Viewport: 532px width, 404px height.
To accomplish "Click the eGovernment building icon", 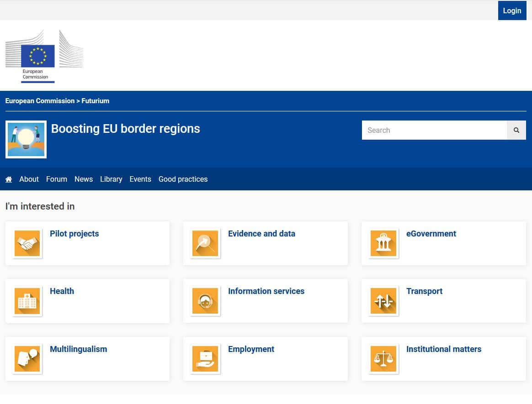I will click(383, 243).
